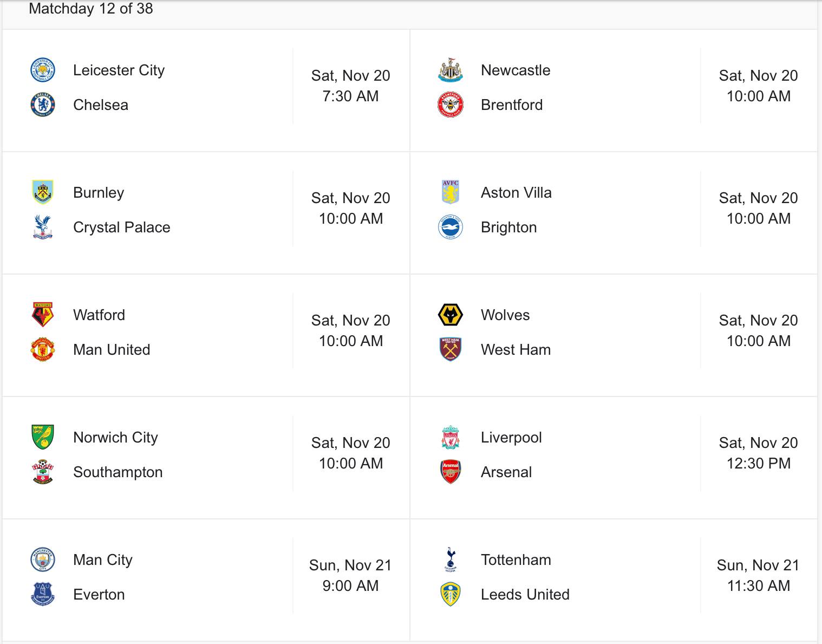Click Man City vs Everton 9:00 AM kickoff
This screenshot has width=822, height=644.
pos(350,586)
